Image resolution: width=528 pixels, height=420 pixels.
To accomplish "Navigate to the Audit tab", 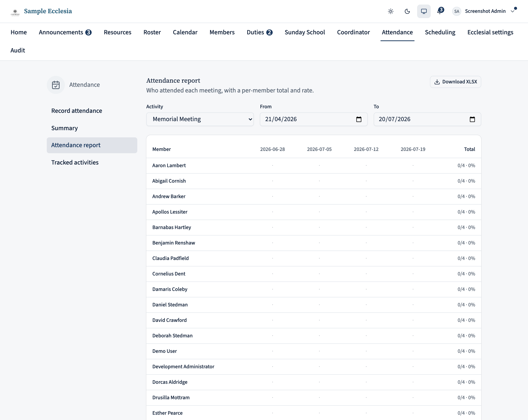I will pos(18,51).
